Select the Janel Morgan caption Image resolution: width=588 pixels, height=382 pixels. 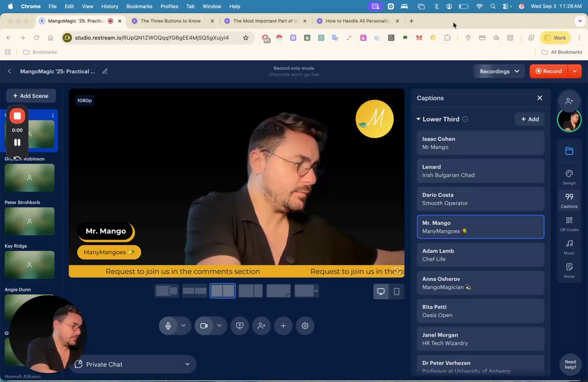pos(481,339)
